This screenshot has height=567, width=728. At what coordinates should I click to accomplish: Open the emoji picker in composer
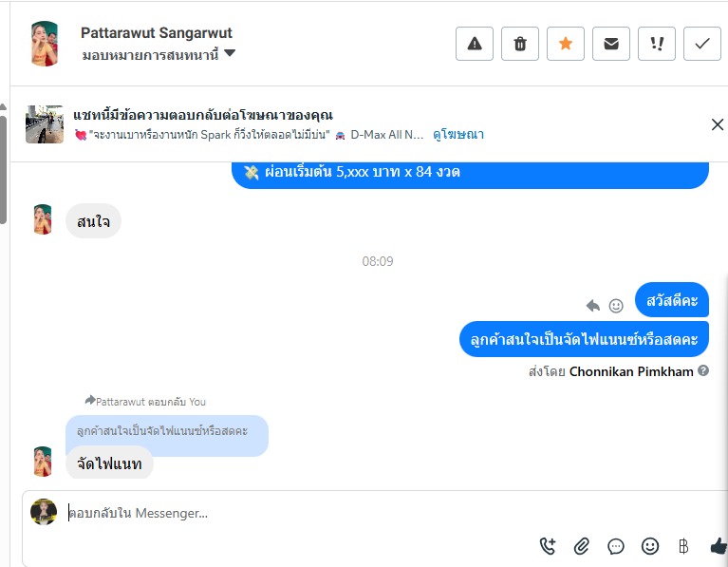coord(650,546)
